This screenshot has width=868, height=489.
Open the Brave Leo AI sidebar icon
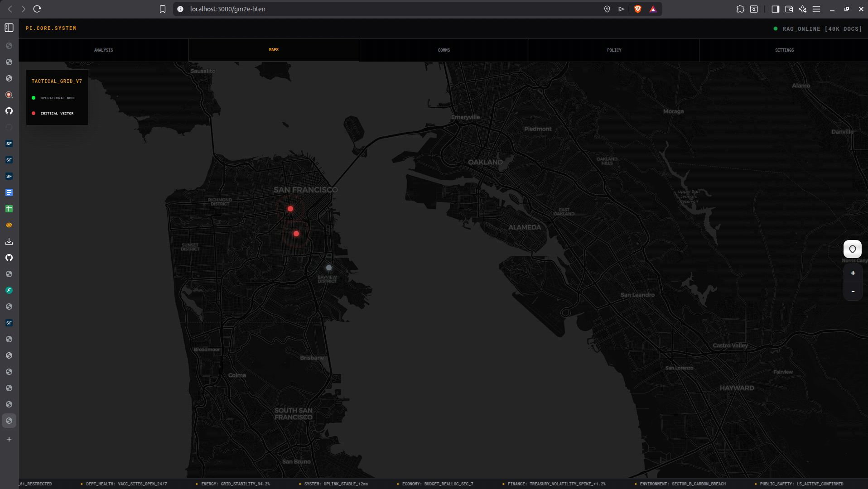click(802, 9)
